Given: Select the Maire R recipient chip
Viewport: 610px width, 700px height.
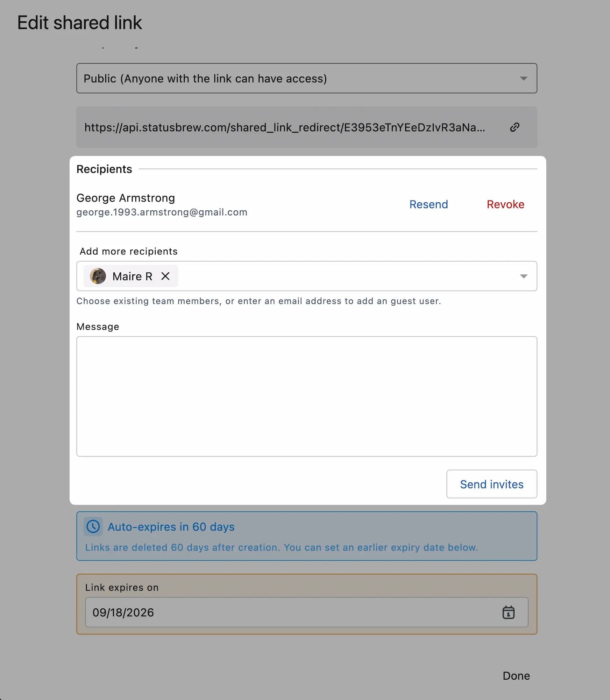Looking at the screenshot, I should [131, 276].
